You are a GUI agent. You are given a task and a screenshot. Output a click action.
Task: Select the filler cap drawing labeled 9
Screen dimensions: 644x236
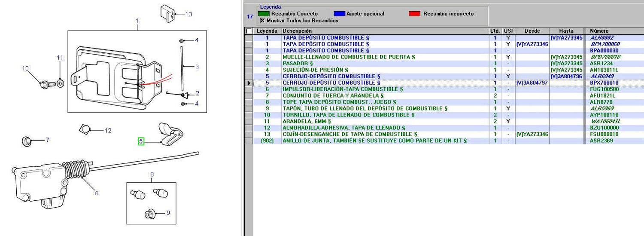150,213
